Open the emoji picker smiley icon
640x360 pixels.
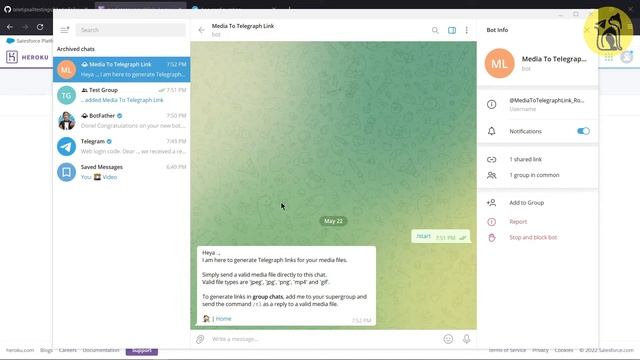click(x=448, y=339)
